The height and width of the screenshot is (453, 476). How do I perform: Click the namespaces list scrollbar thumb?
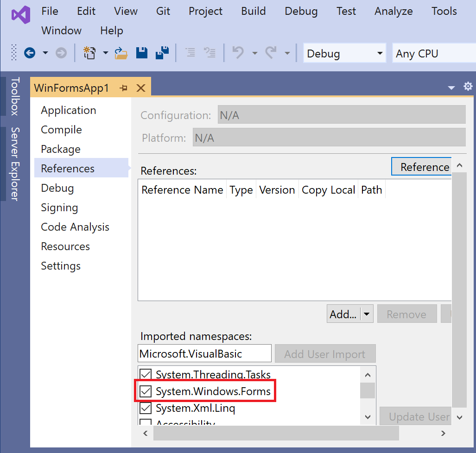(368, 390)
